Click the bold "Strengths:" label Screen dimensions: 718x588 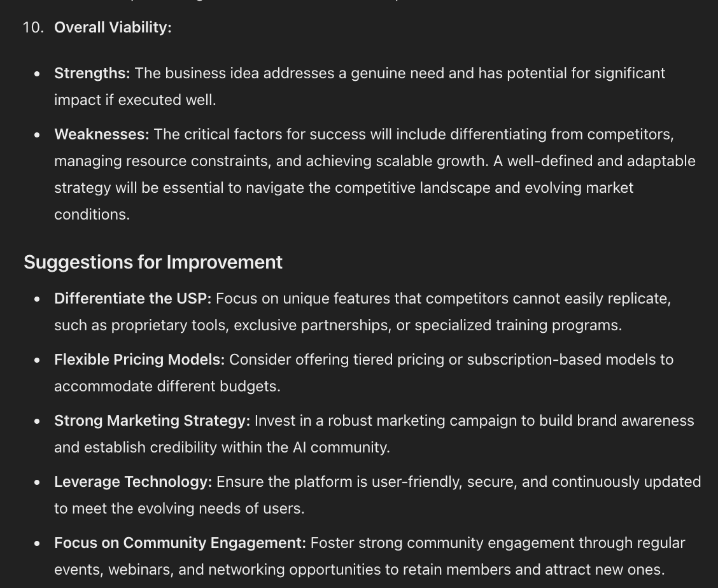(92, 73)
